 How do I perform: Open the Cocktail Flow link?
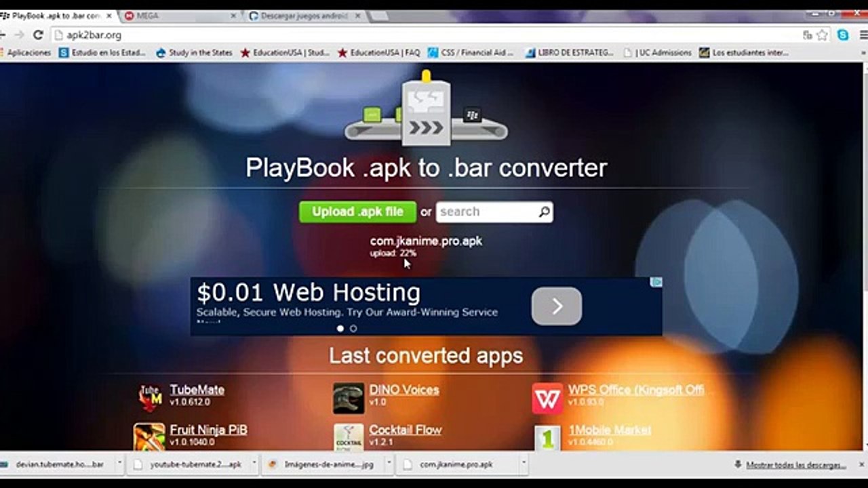click(x=406, y=430)
